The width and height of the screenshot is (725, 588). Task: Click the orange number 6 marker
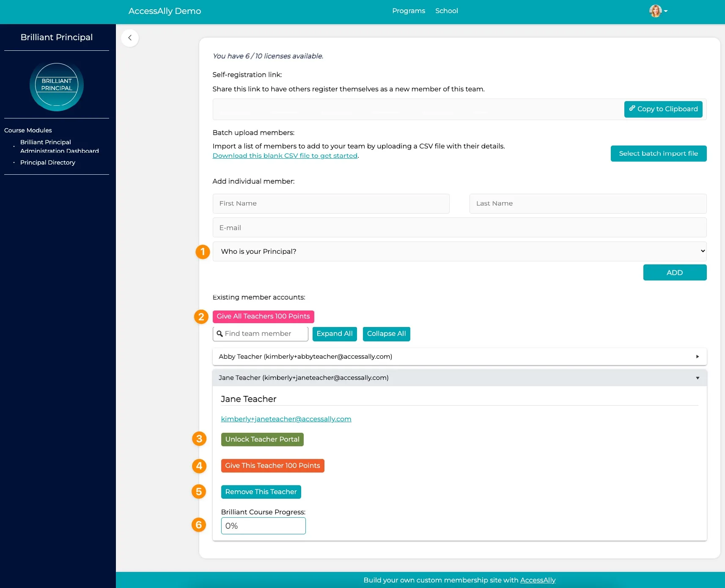(x=199, y=525)
